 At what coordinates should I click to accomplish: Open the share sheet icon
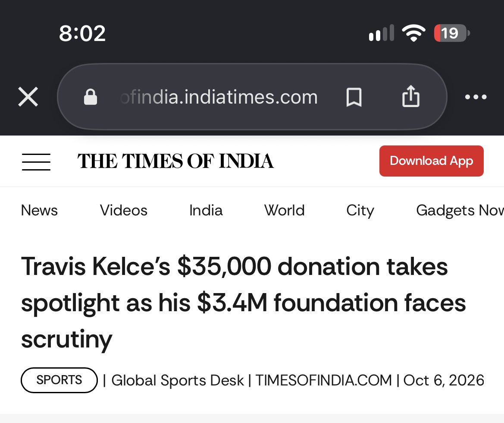(x=411, y=96)
